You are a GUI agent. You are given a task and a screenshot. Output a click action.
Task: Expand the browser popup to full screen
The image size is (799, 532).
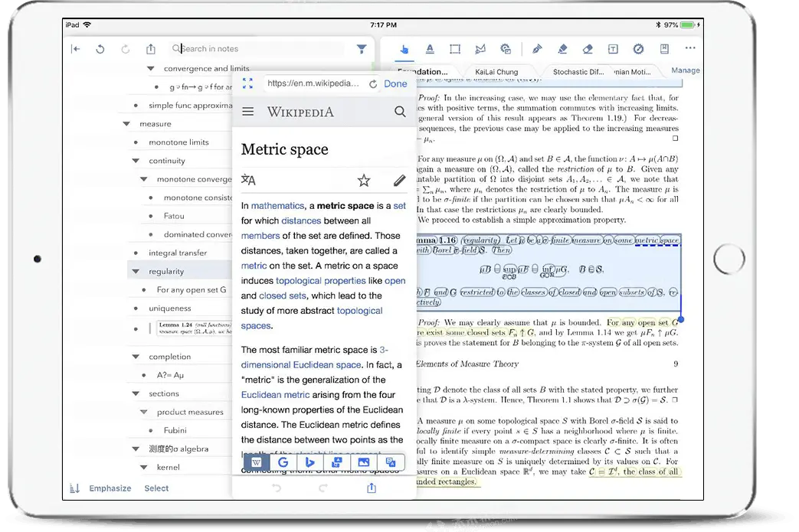(x=247, y=83)
